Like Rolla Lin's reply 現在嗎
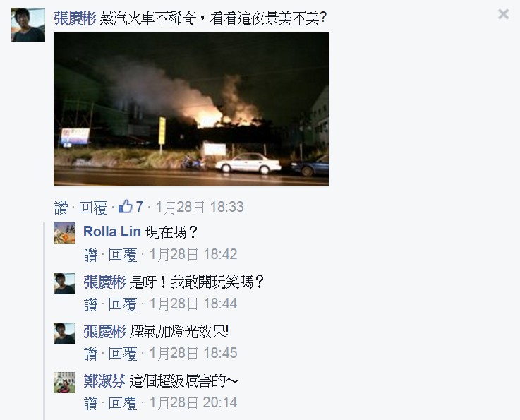 (x=90, y=255)
